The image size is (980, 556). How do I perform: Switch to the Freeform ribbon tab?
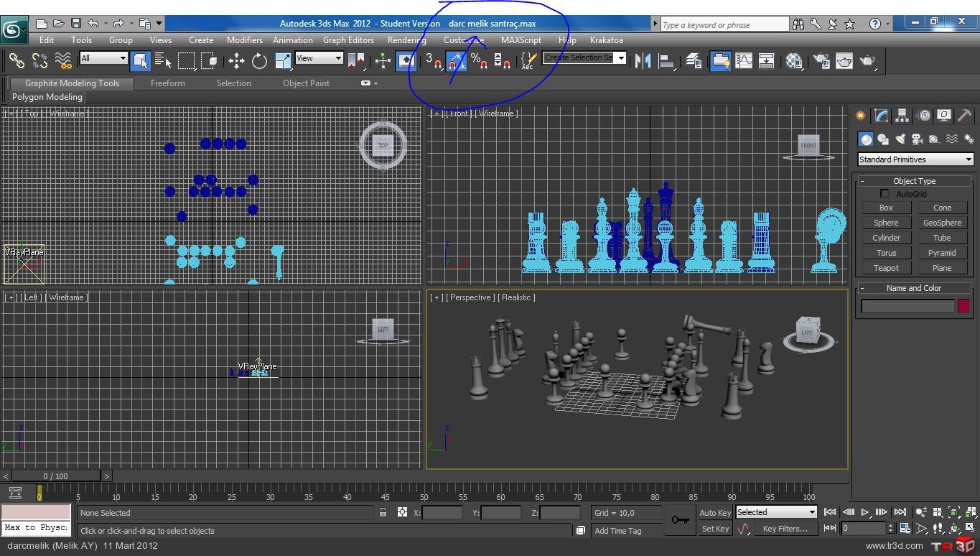click(168, 83)
